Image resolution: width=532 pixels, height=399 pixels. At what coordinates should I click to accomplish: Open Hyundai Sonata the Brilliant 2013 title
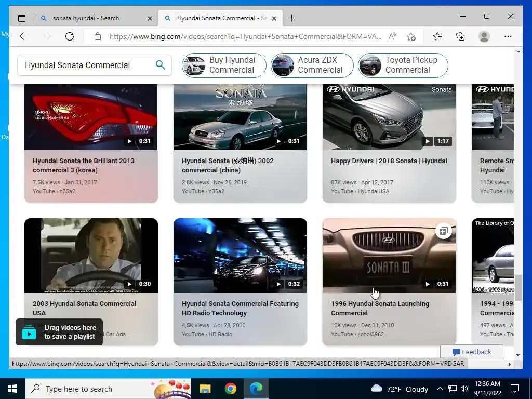(x=84, y=165)
